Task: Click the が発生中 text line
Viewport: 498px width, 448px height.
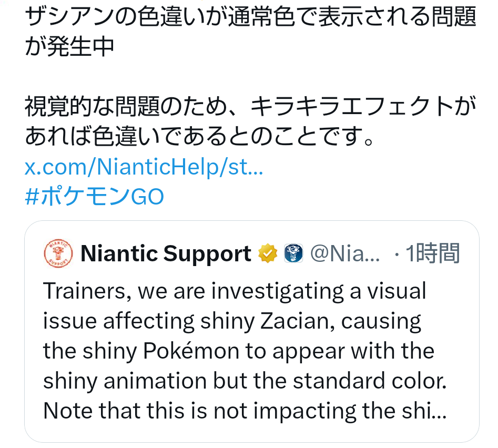Action: click(x=69, y=46)
